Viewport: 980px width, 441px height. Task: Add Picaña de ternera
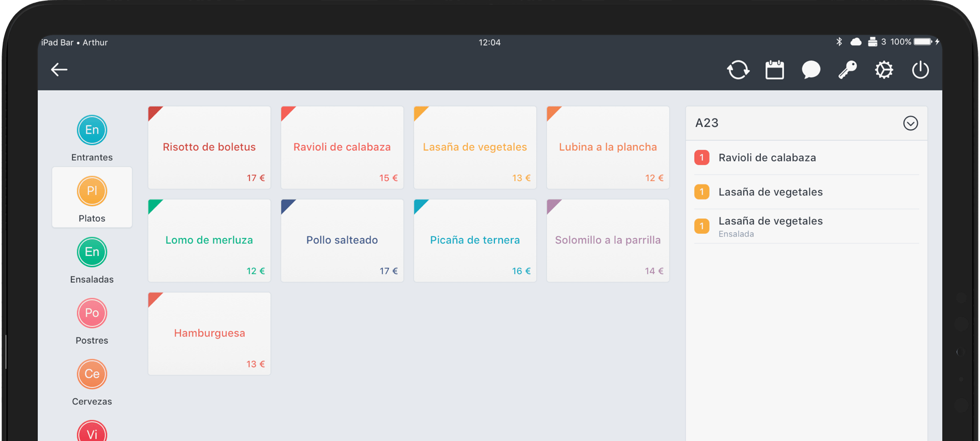pos(475,241)
